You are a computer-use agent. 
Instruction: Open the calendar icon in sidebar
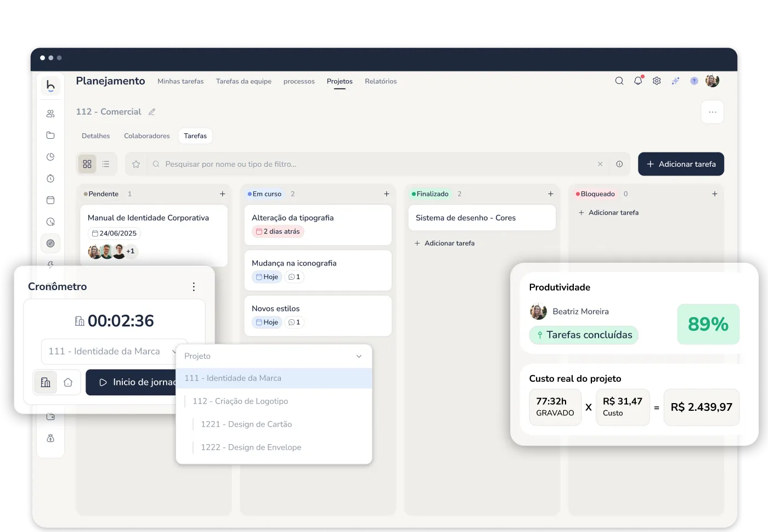coord(50,200)
